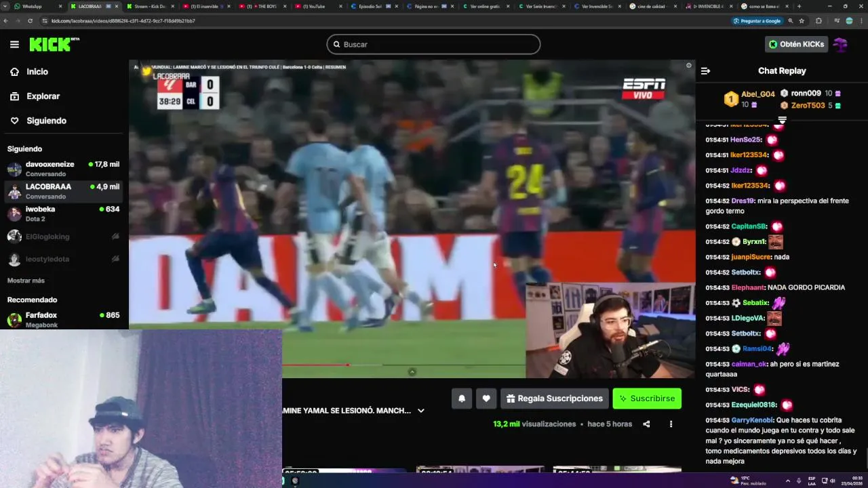Screen dimensions: 868x488
Task: Click username GarryKenobi in chat
Action: (752, 420)
